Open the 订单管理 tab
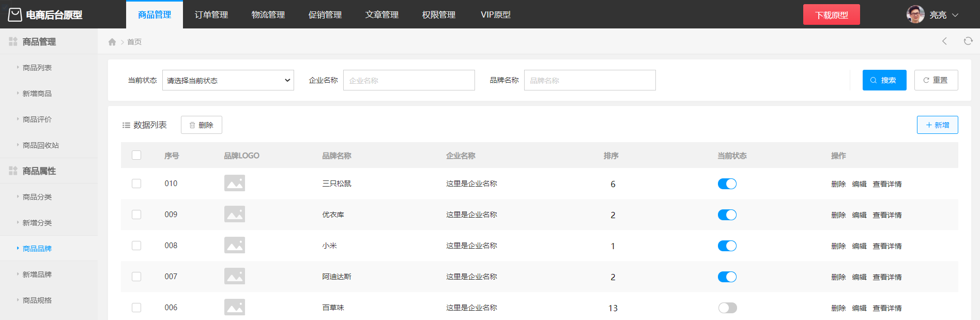 click(x=211, y=14)
